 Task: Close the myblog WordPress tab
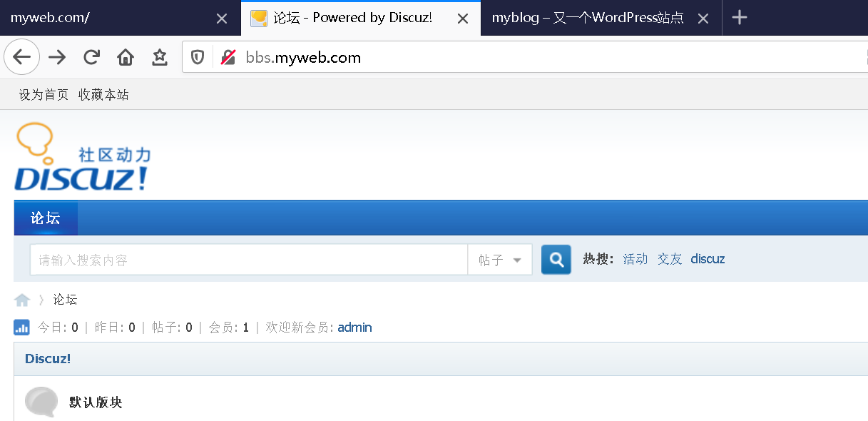[703, 19]
